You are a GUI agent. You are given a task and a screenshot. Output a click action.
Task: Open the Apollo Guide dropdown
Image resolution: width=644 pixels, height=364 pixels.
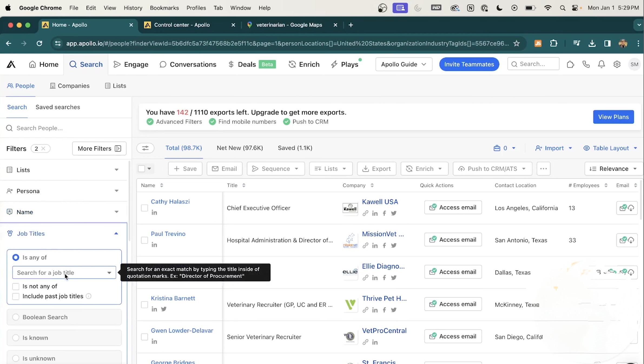click(404, 64)
